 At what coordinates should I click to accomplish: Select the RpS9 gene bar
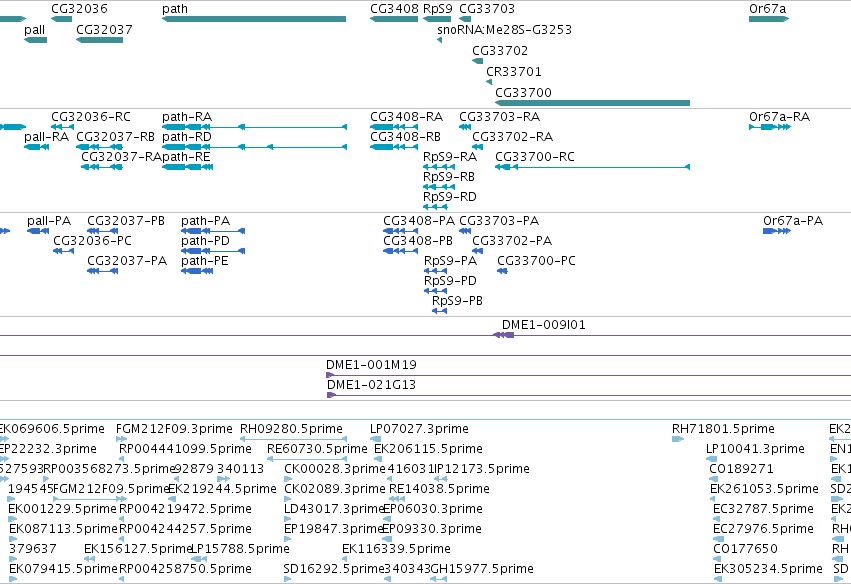pos(437,19)
